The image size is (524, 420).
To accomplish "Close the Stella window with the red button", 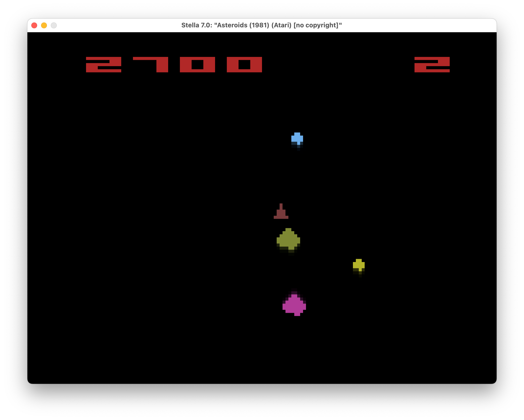I will pos(34,25).
